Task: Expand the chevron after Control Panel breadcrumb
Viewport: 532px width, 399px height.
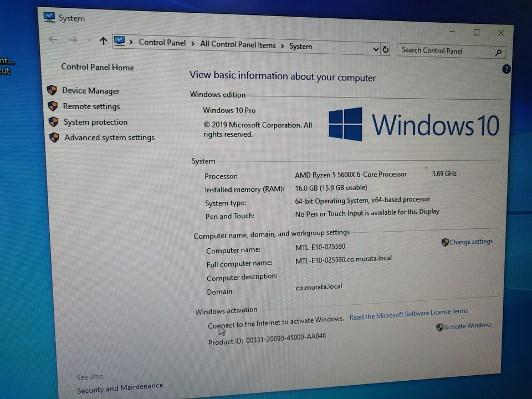Action: tap(193, 43)
